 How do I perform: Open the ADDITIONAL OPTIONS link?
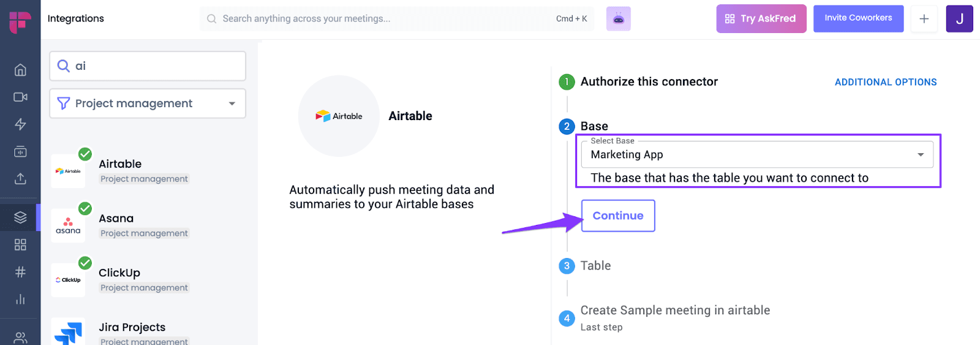tap(886, 82)
